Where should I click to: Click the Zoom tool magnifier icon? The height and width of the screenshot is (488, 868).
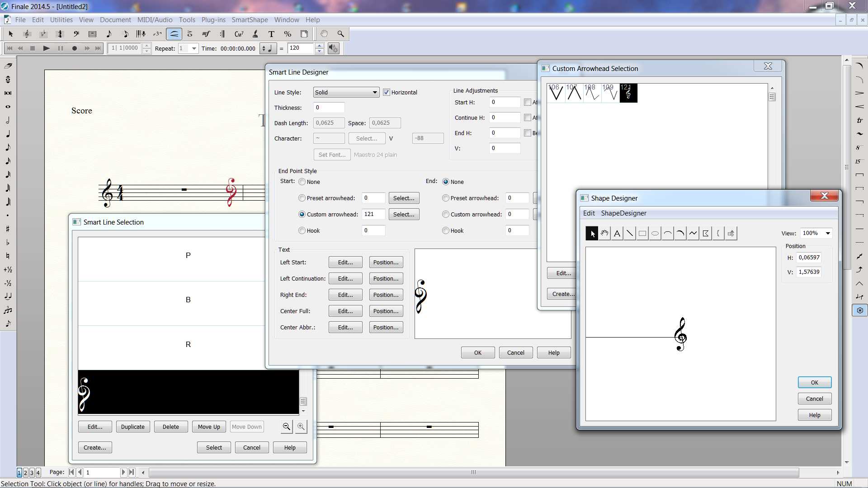point(340,34)
